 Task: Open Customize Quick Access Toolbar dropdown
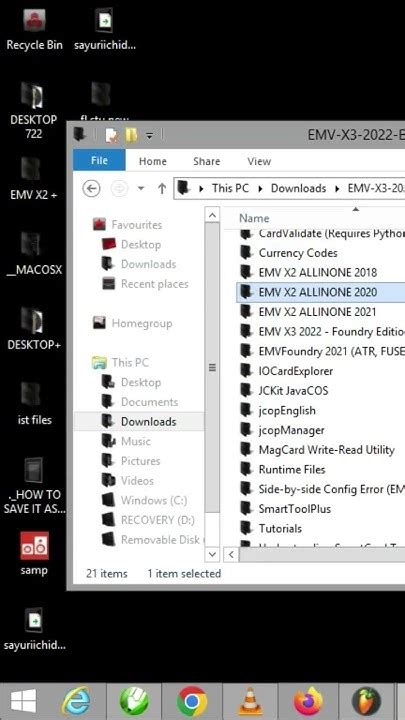149,135
